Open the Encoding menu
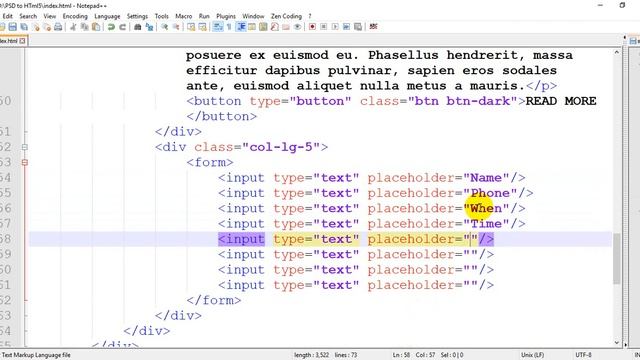The width and height of the screenshot is (640, 360). click(x=75, y=16)
